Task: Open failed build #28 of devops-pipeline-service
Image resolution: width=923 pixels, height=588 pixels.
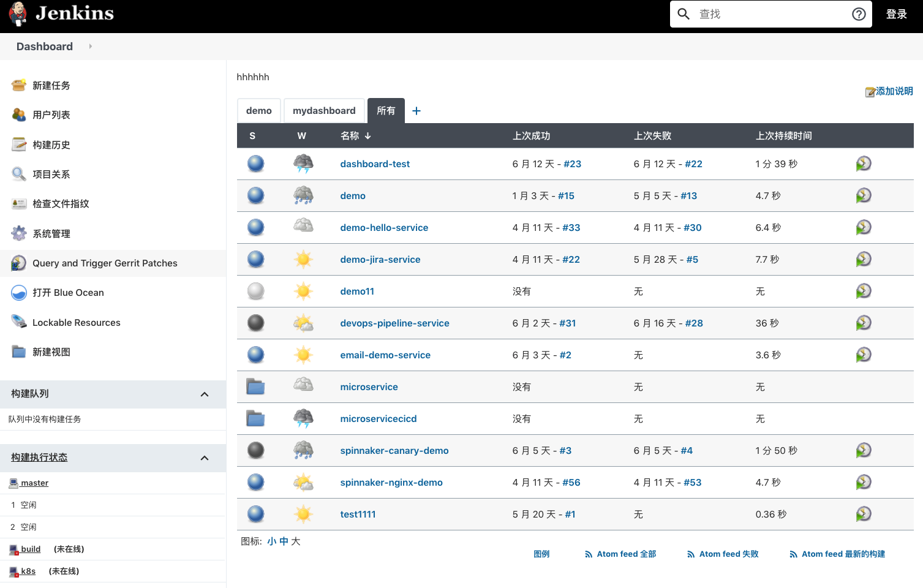Action: [x=694, y=323]
